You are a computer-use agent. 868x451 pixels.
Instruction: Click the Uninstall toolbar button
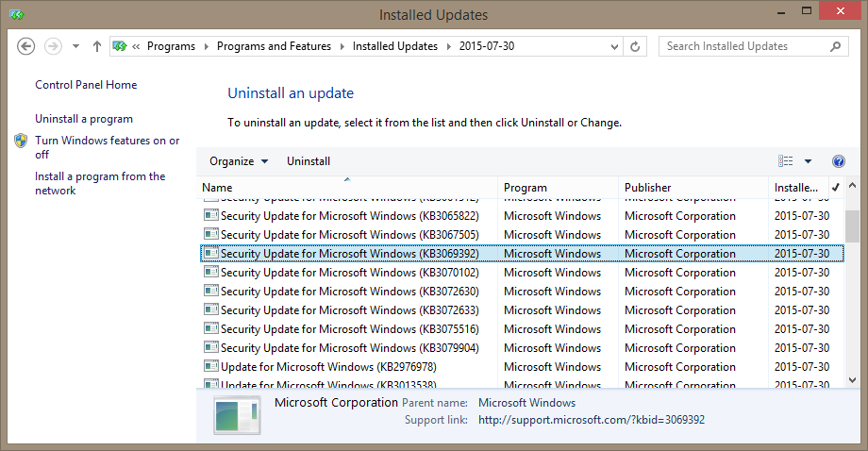point(309,161)
